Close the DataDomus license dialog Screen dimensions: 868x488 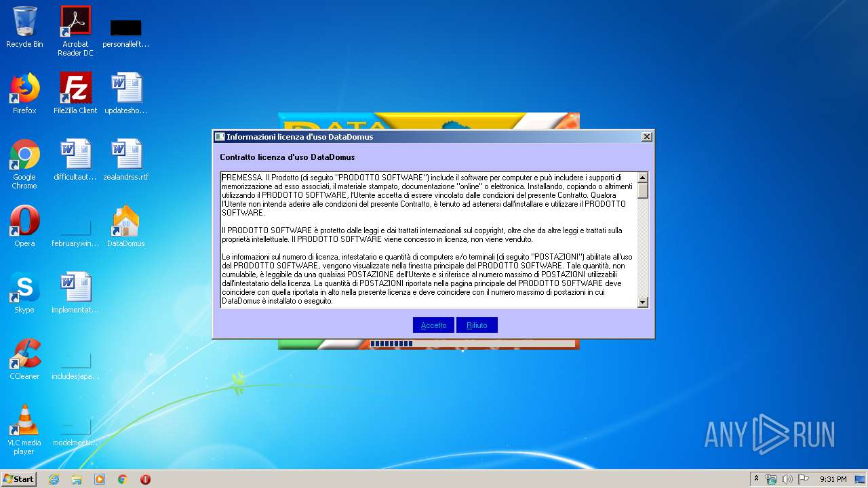click(x=647, y=137)
